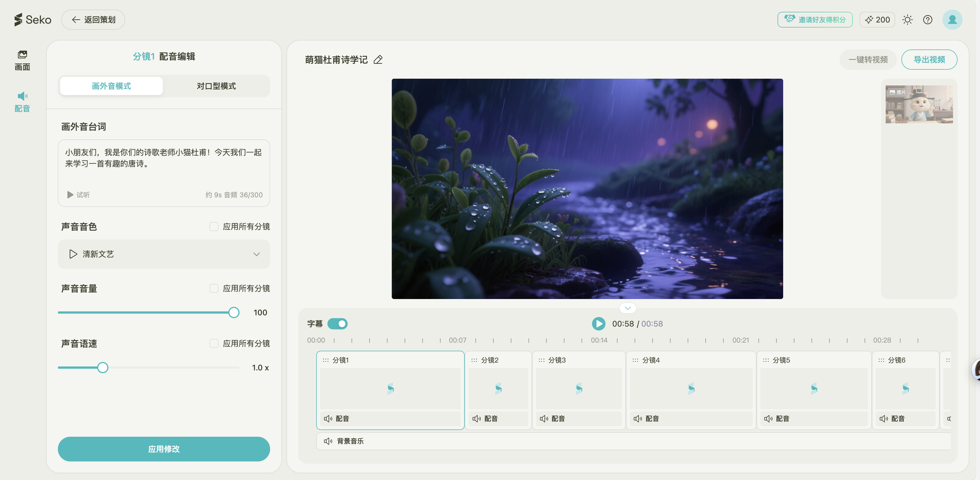Click the 分镜5 drag handle dots

pyautogui.click(x=766, y=360)
